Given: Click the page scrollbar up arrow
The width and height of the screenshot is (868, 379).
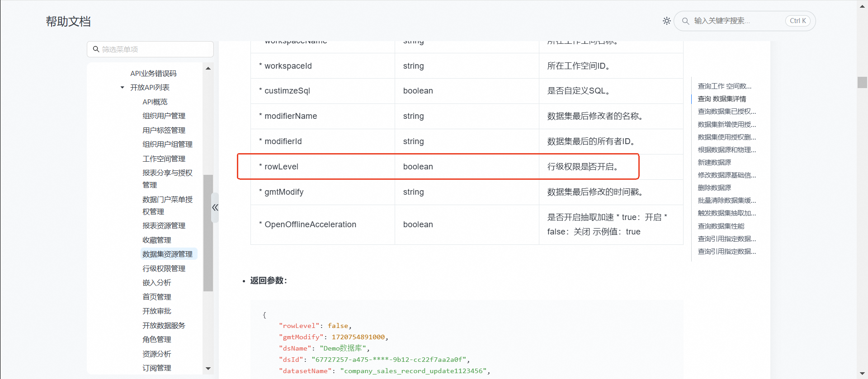Looking at the screenshot, I should click(862, 5).
